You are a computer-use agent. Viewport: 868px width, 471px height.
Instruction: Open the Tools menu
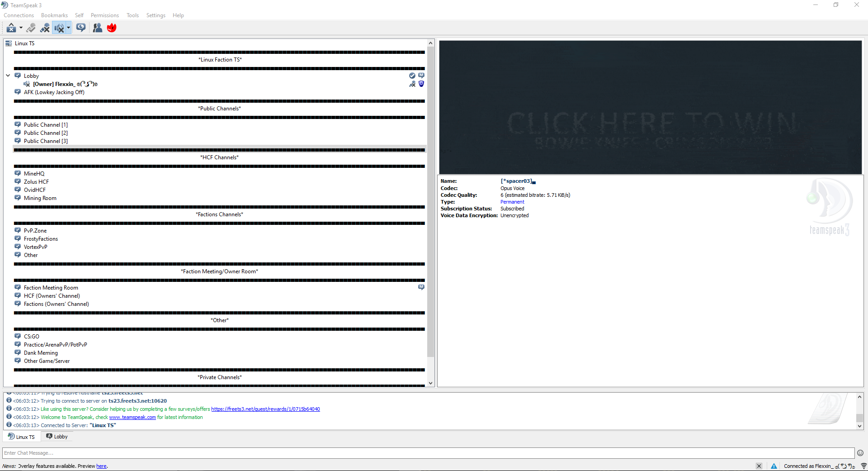(132, 15)
